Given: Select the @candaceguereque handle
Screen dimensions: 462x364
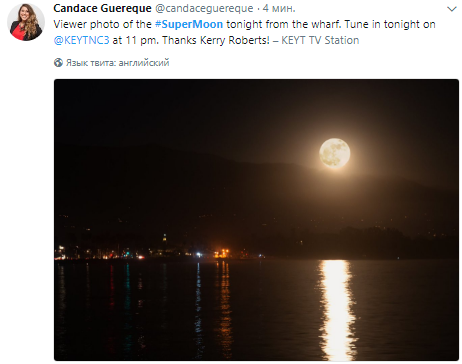Looking at the screenshot, I should [x=204, y=8].
